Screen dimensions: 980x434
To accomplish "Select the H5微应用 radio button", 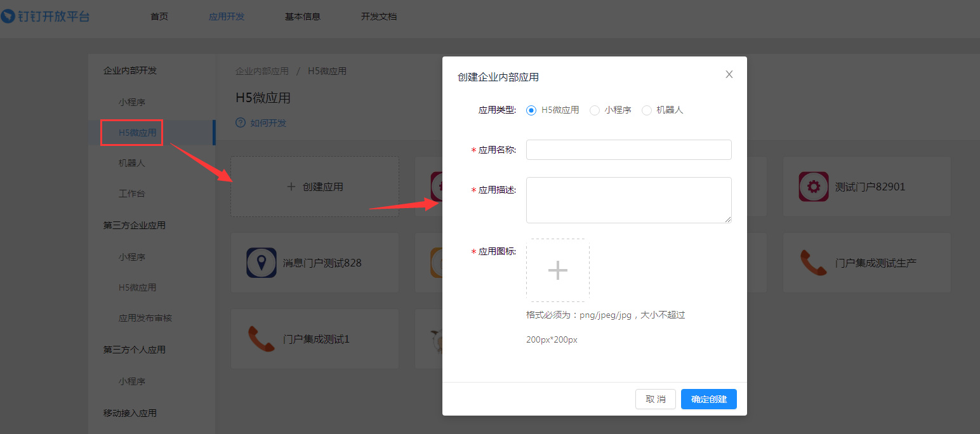I will [x=531, y=110].
